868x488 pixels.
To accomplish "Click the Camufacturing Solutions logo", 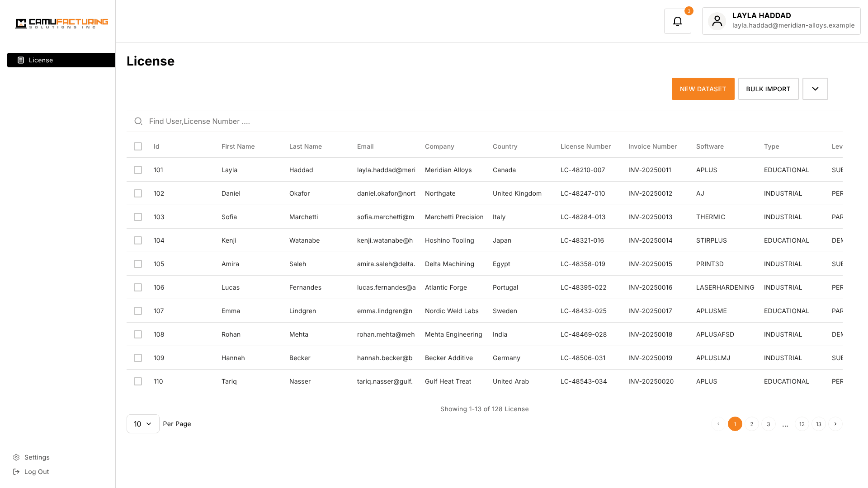I will pyautogui.click(x=61, y=23).
